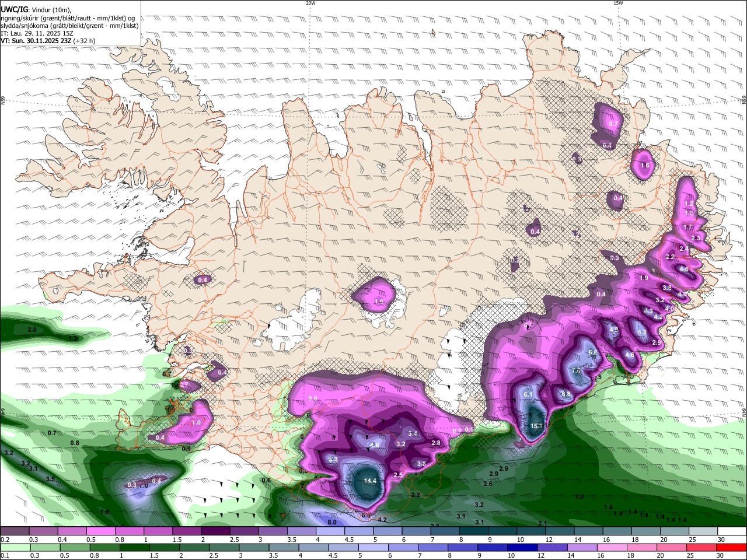Screen dimensions: 747x560
Task: Click navy blue 10 swatch in lower legend row
Action: tap(522, 547)
